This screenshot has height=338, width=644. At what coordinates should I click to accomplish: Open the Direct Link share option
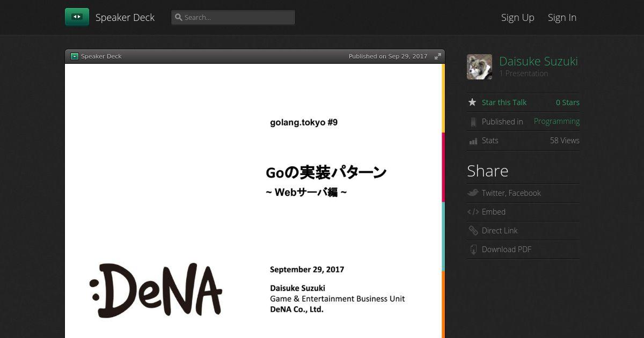pos(500,231)
